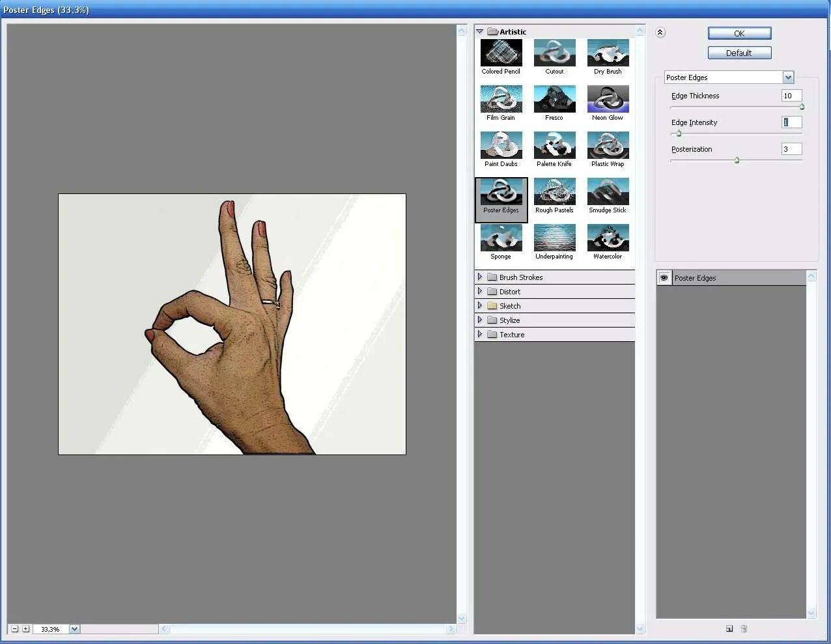Apply the Smudge Stick filter
831x644 pixels.
(608, 191)
